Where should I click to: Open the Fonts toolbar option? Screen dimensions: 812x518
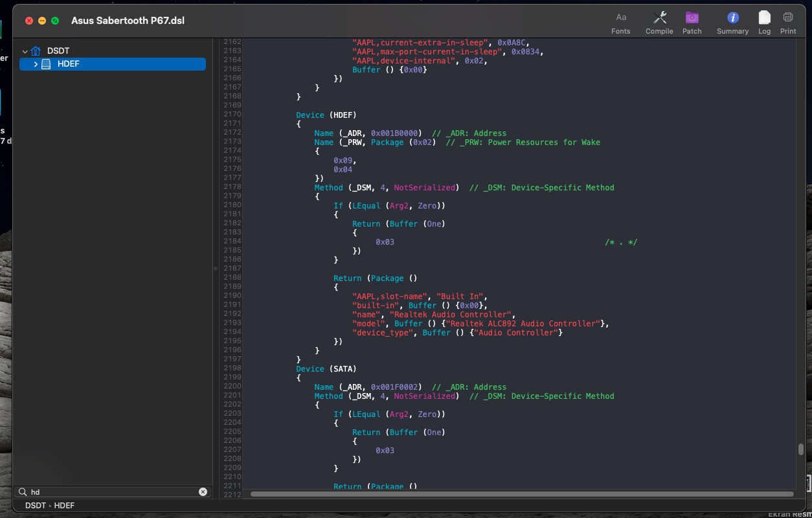620,22
